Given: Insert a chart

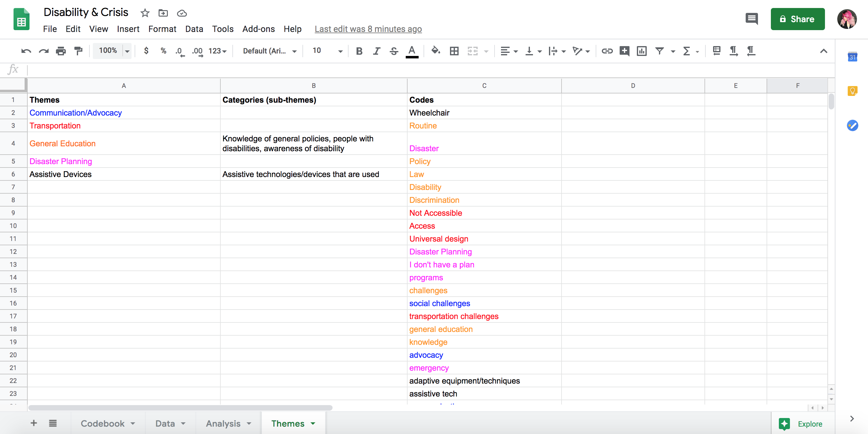Looking at the screenshot, I should [641, 51].
